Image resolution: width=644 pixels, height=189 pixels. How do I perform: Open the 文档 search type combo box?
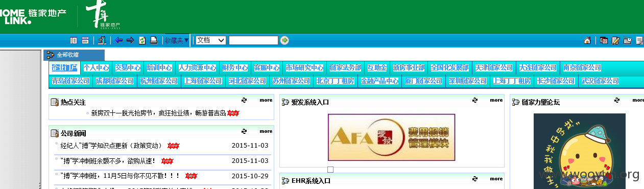click(211, 40)
